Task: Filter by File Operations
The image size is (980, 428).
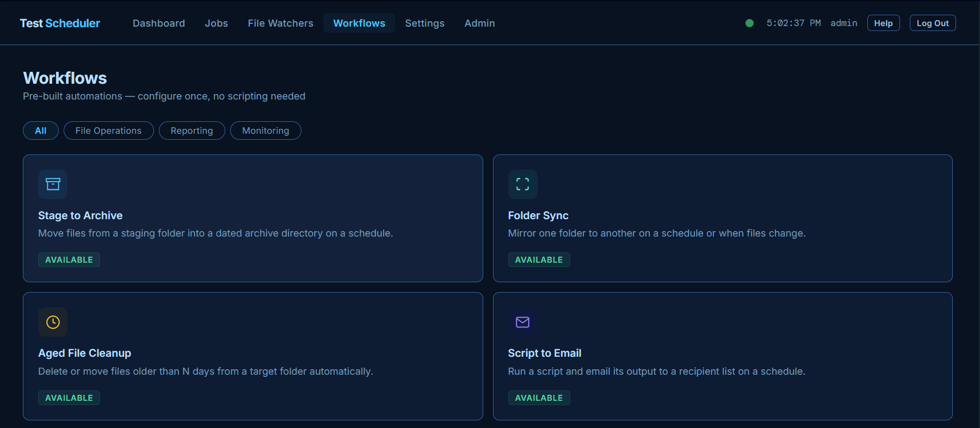Action: point(108,131)
